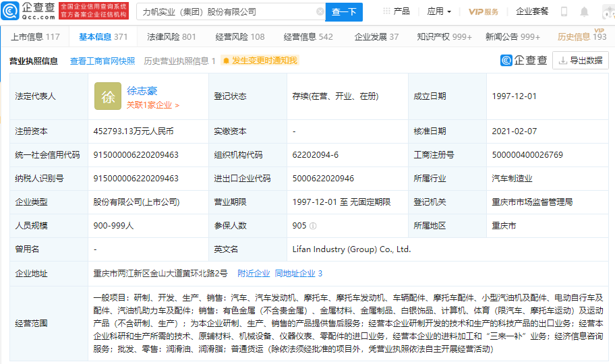Expand 关联1家企业 link

point(153,105)
